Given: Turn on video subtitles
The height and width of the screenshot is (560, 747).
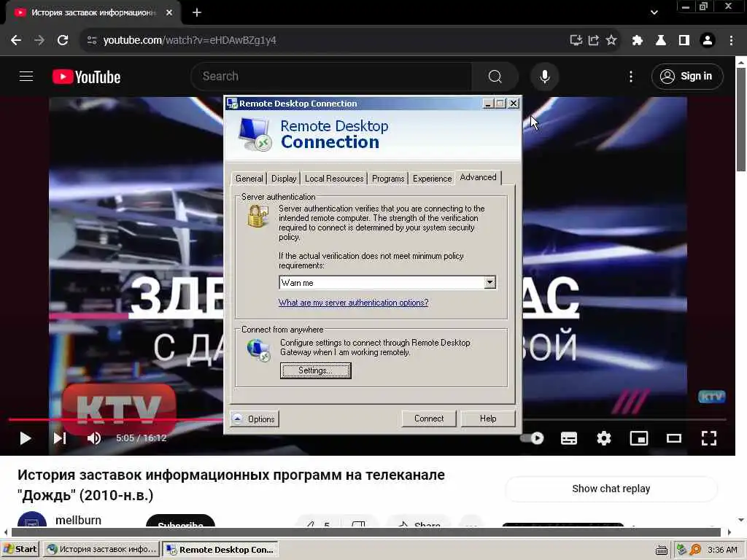Looking at the screenshot, I should point(569,438).
